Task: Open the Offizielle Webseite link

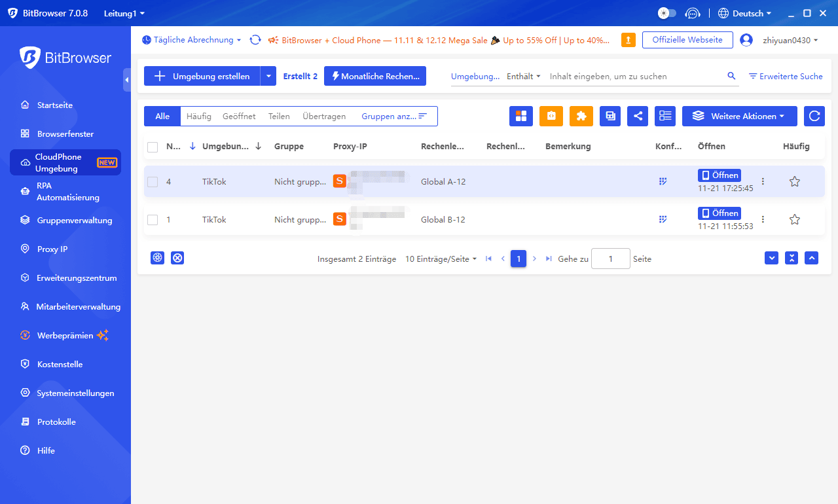Action: [x=687, y=40]
